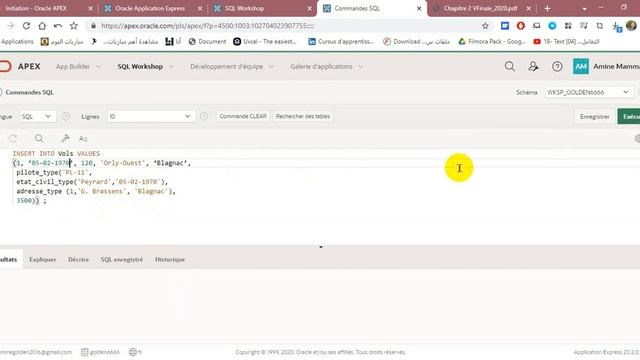Close the Commandes SQL browser tab
The height and width of the screenshot is (360, 640).
(x=419, y=8)
